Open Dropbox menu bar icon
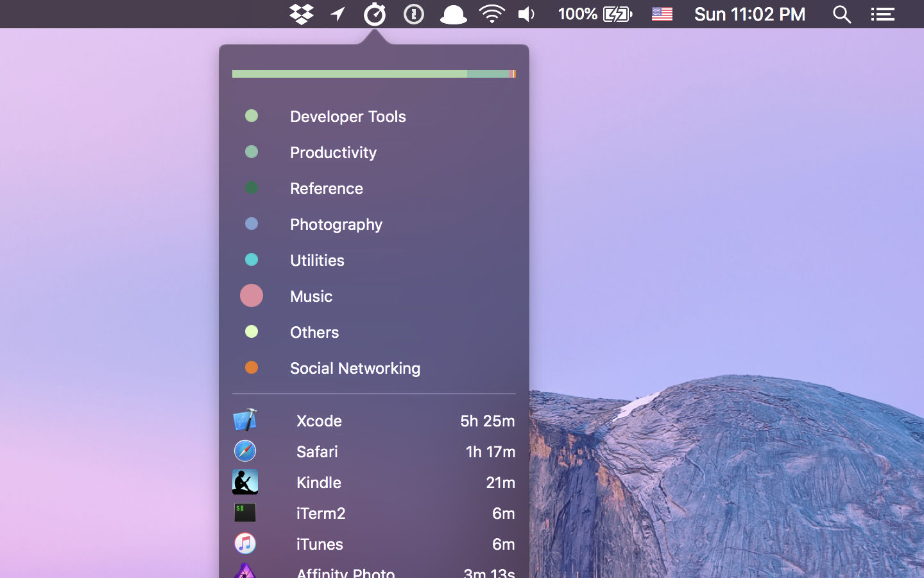The height and width of the screenshot is (578, 924). (302, 14)
